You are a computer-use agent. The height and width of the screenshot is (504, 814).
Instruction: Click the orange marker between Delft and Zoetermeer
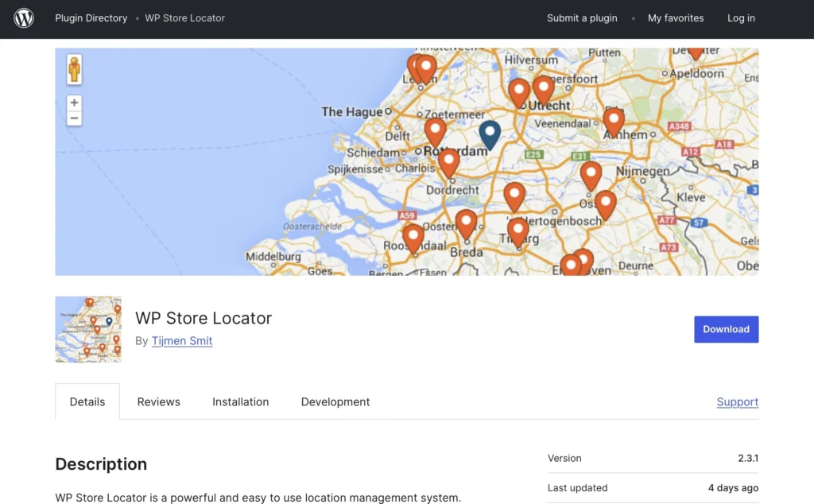click(x=435, y=132)
